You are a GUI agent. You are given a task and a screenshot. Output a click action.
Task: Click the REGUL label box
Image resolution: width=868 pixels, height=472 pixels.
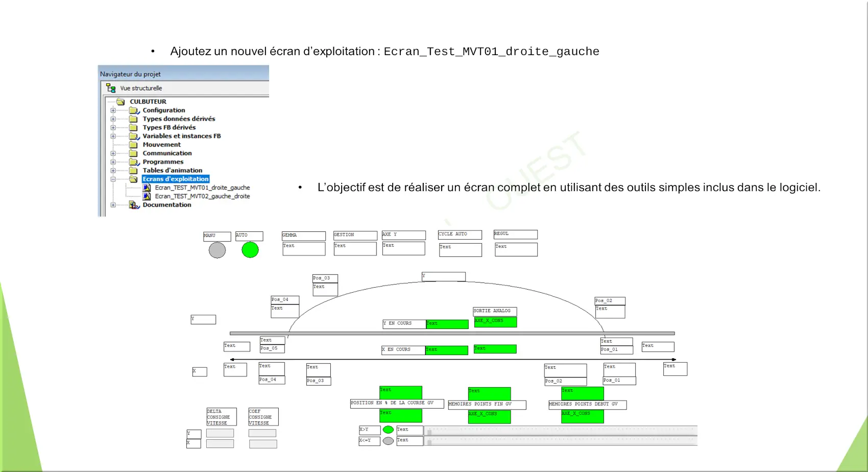point(516,234)
